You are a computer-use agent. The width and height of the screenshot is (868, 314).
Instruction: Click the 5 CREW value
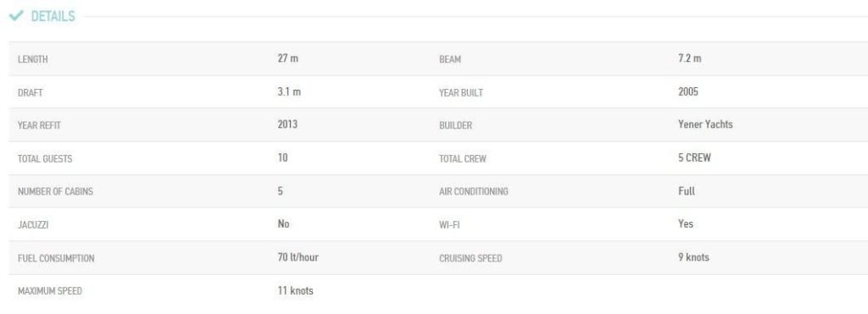pos(694,157)
